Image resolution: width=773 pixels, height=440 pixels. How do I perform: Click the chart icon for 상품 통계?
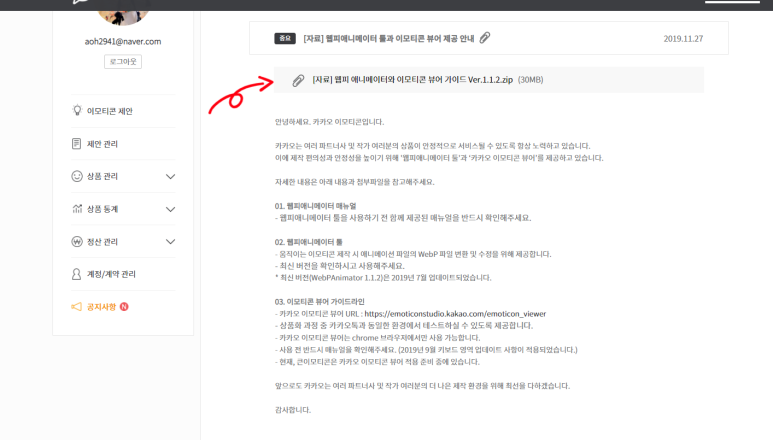77,208
